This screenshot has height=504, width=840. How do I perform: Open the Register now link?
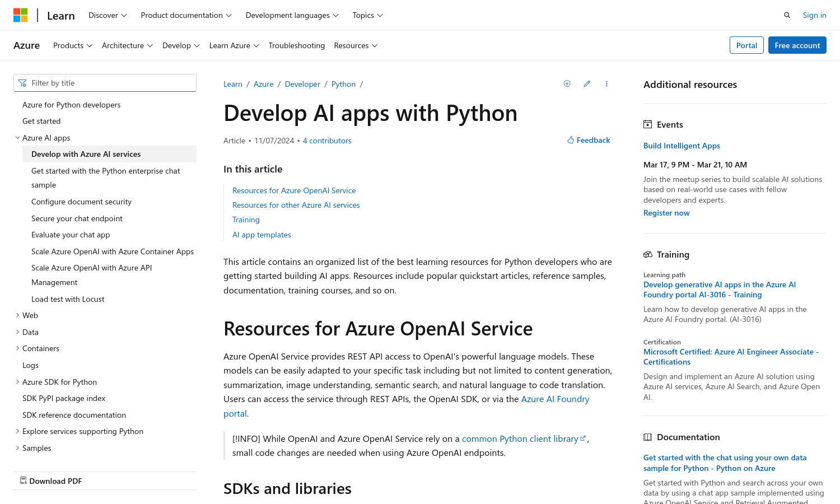point(666,213)
